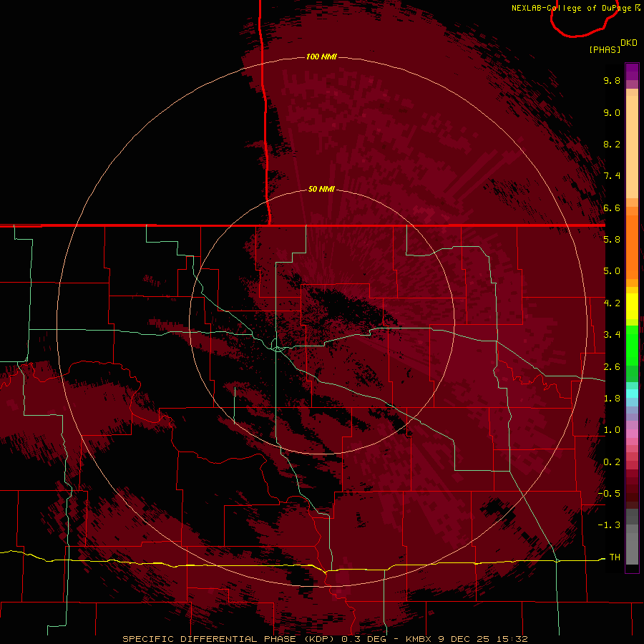
Task: Click the purple top segment of the color bar
Action: click(632, 72)
